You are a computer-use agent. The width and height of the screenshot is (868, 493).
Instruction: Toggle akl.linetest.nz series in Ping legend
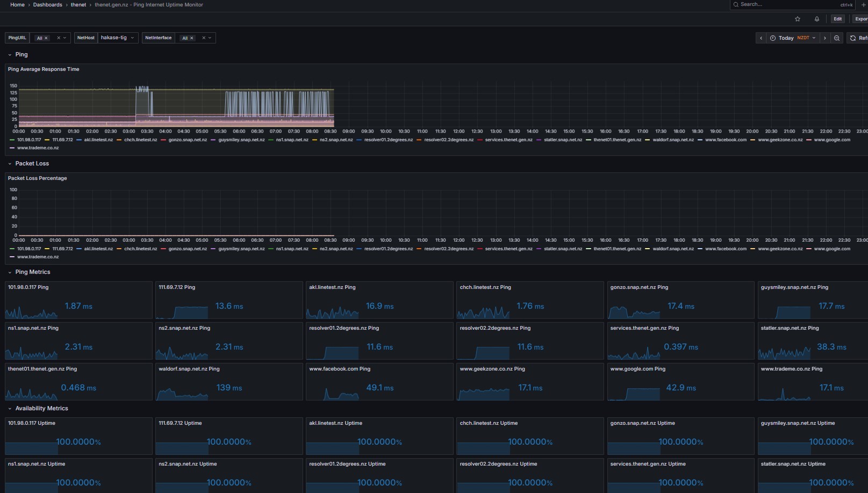click(x=98, y=140)
